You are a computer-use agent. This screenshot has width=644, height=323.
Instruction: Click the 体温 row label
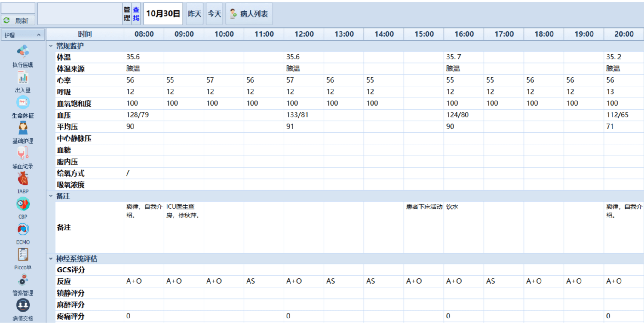click(x=64, y=57)
